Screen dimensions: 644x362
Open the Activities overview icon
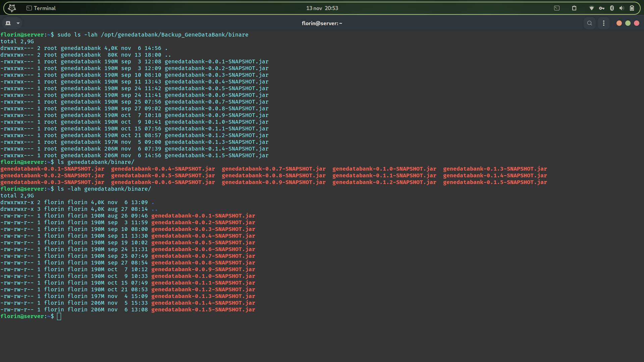tap(12, 8)
